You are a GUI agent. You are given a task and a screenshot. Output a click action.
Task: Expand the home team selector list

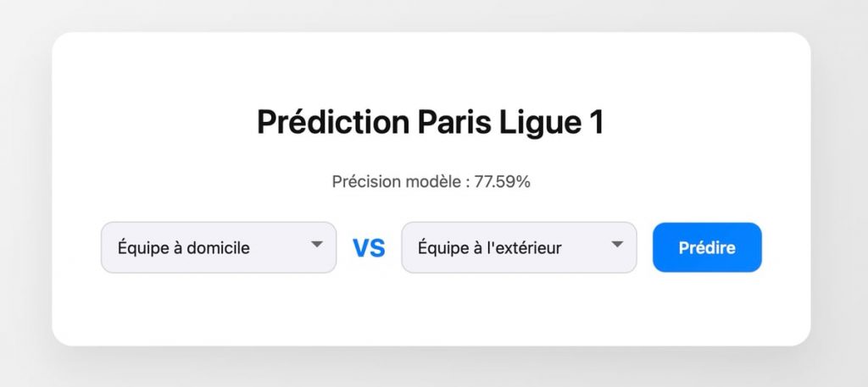tap(218, 247)
